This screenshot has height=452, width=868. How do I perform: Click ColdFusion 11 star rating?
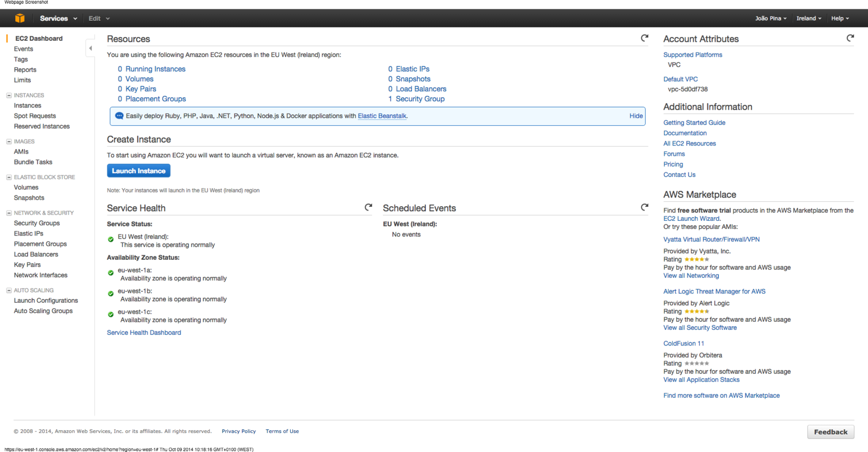coord(697,364)
